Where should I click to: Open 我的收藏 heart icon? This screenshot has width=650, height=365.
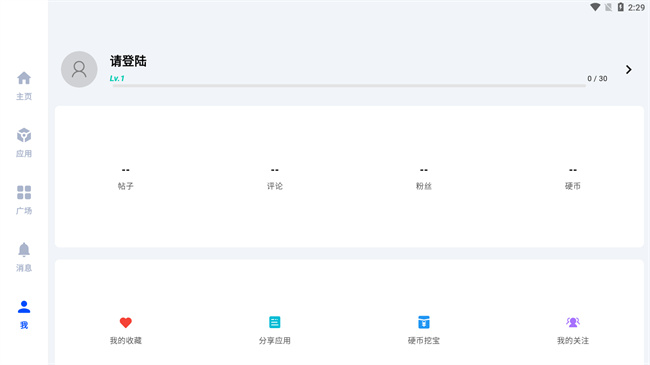coord(126,322)
